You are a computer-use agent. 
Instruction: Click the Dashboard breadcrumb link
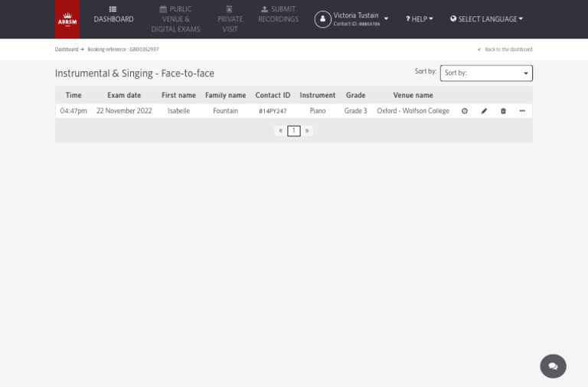point(67,49)
